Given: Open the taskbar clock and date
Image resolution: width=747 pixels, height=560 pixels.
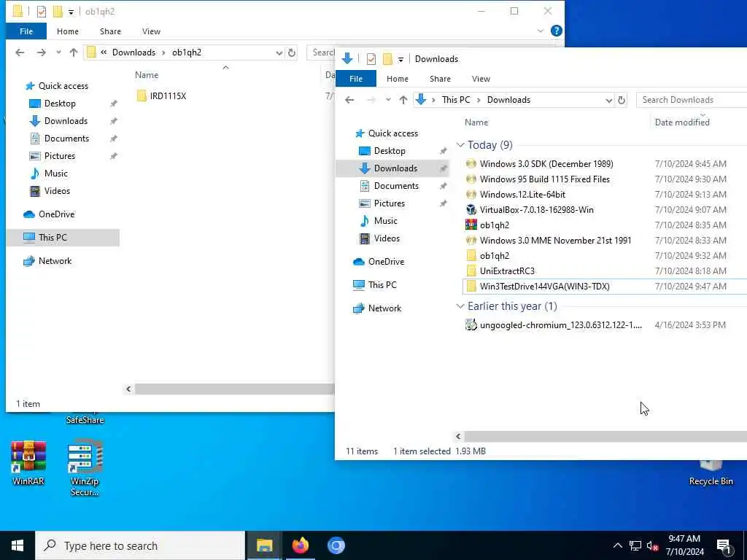Looking at the screenshot, I should pos(684,545).
